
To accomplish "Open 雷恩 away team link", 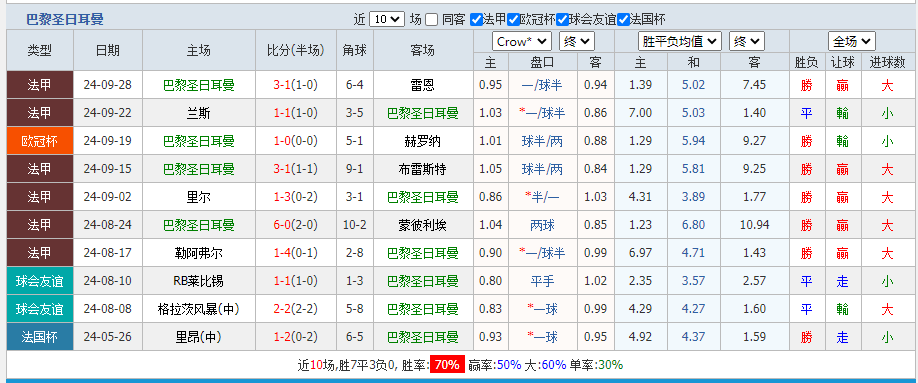I will (x=423, y=86).
